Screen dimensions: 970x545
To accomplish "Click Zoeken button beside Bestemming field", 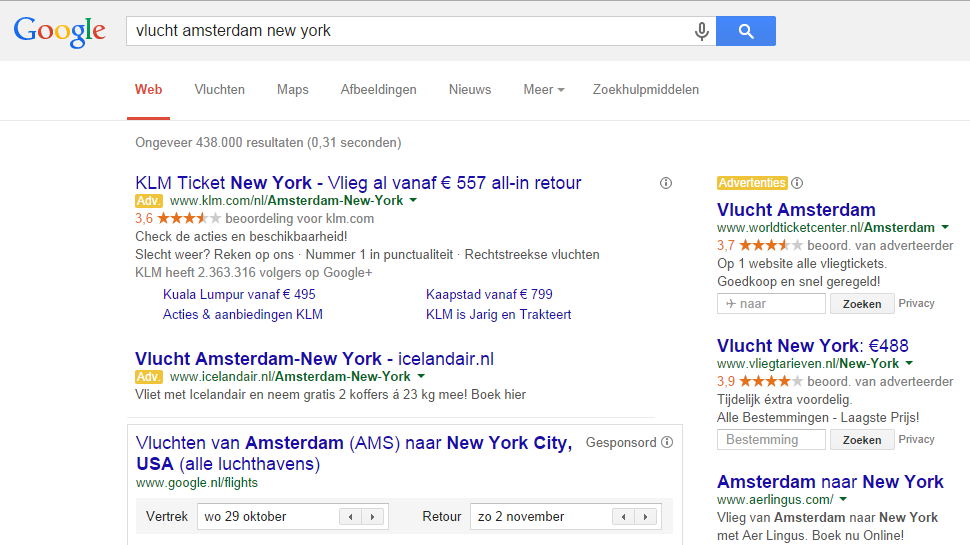I will click(862, 440).
